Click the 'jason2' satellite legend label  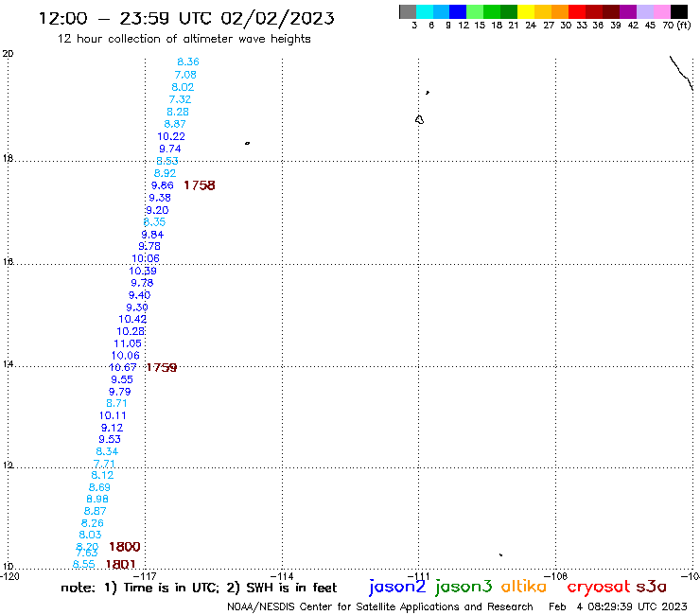point(397,587)
